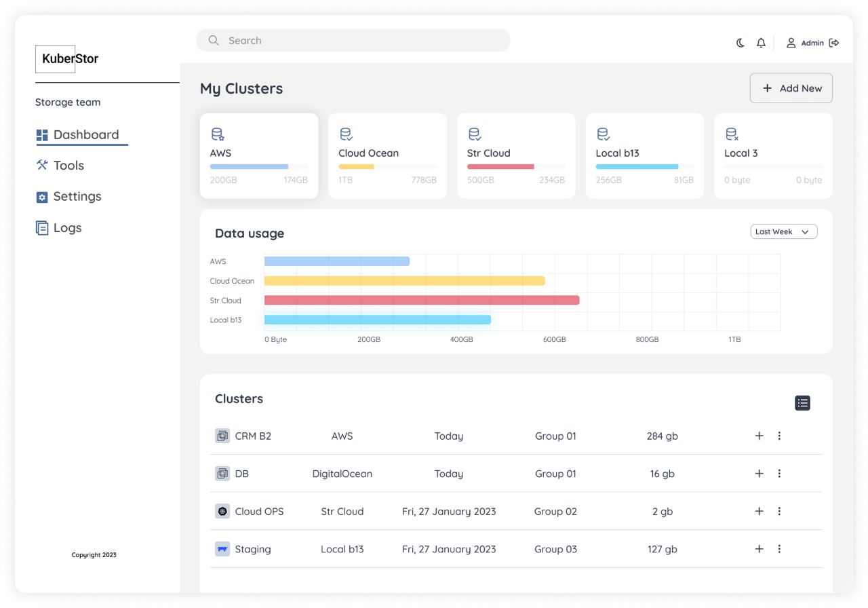The height and width of the screenshot is (608, 868).
Task: Open the Last Week period dropdown
Action: 783,232
